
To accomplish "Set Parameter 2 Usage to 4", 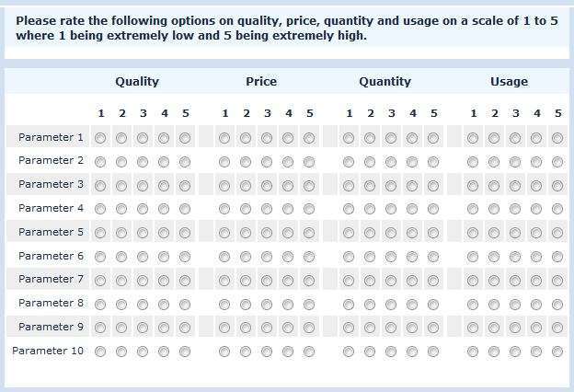I will (536, 162).
